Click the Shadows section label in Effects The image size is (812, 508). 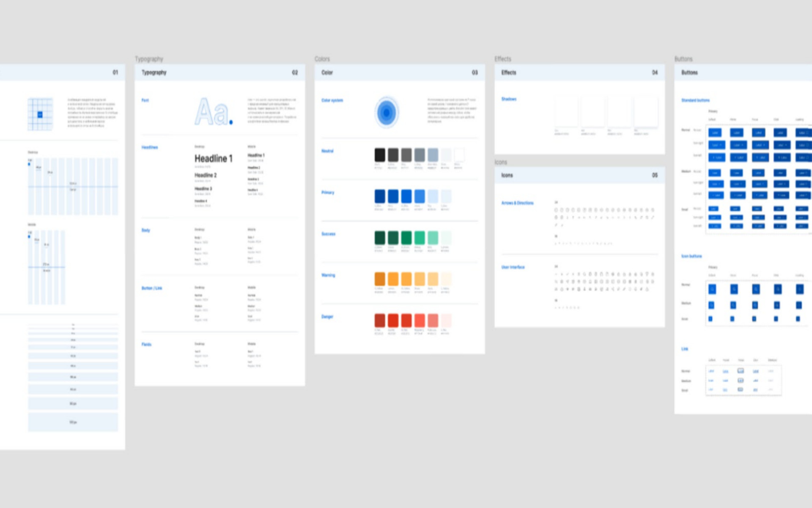point(509,99)
